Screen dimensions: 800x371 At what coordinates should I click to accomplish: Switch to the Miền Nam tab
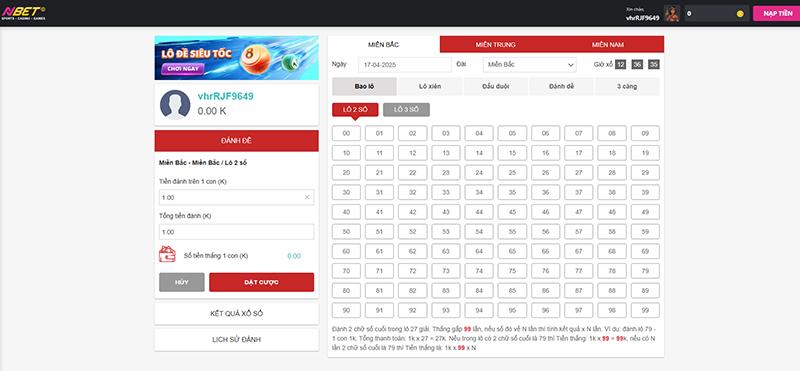pos(608,44)
